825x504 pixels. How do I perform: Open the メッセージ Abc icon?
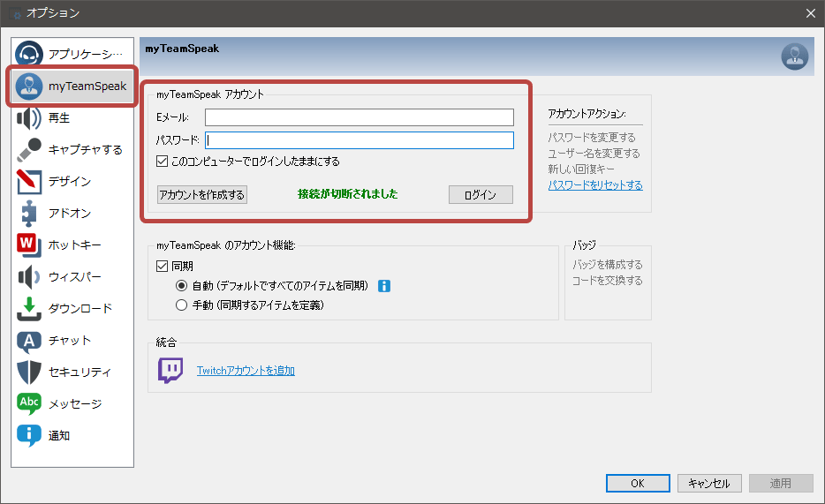(x=29, y=403)
